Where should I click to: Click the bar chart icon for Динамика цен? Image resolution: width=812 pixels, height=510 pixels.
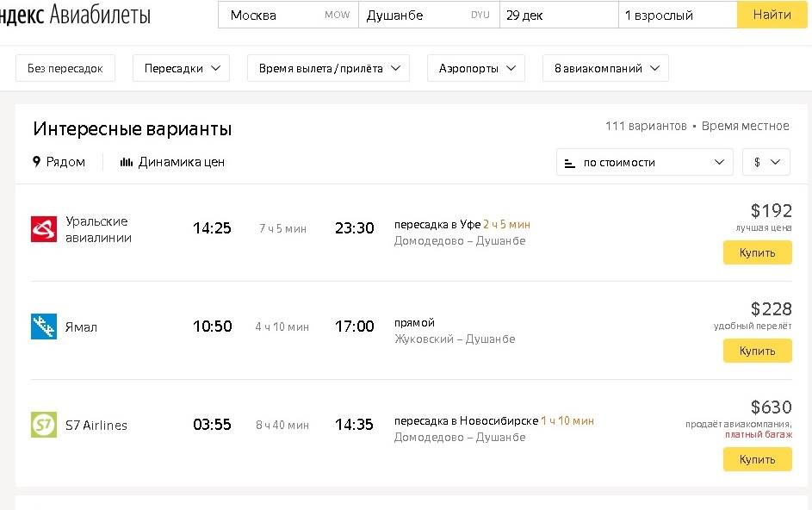tap(127, 162)
